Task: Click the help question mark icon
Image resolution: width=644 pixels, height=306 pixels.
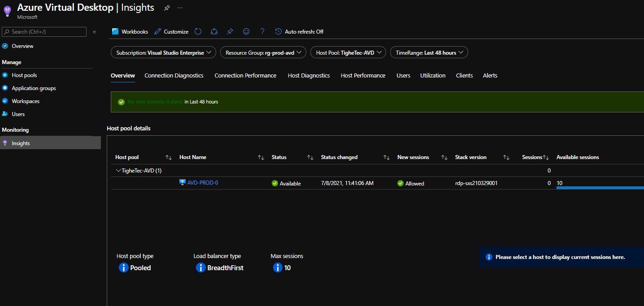Action: (262, 31)
